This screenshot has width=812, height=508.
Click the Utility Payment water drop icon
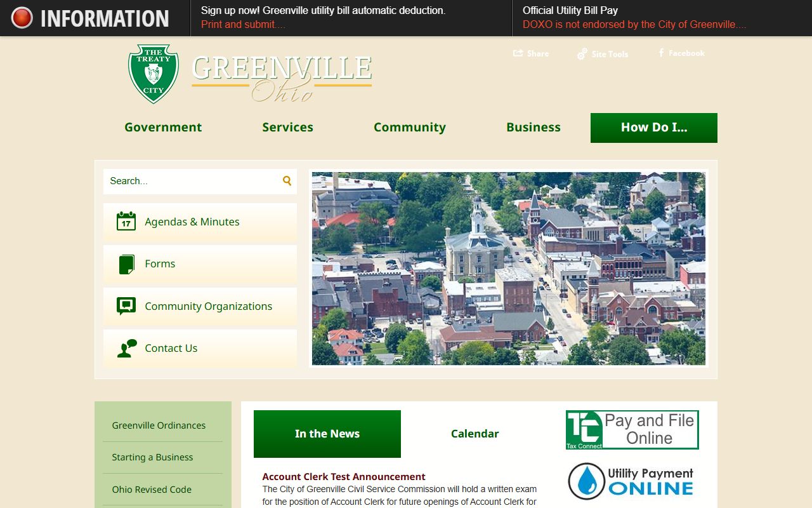586,481
